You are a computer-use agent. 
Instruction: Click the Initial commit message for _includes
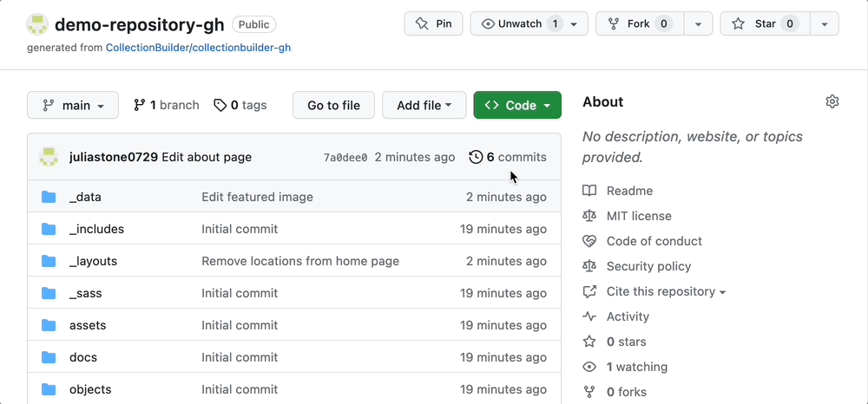(240, 229)
